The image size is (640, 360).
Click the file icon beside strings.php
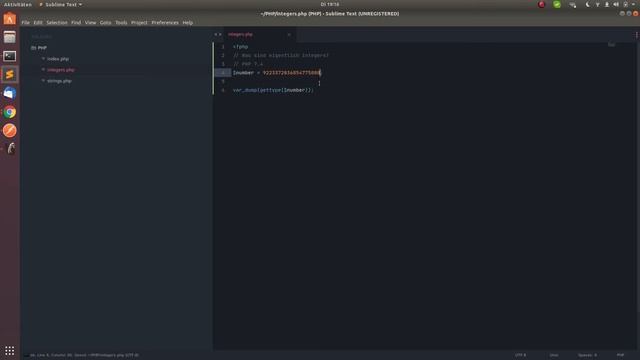point(43,81)
